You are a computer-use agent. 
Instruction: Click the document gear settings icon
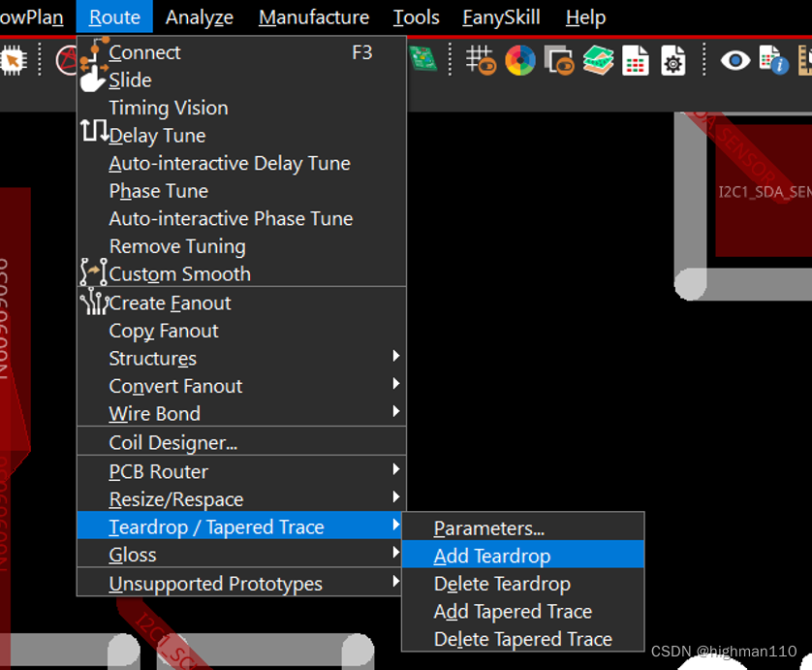tap(673, 60)
